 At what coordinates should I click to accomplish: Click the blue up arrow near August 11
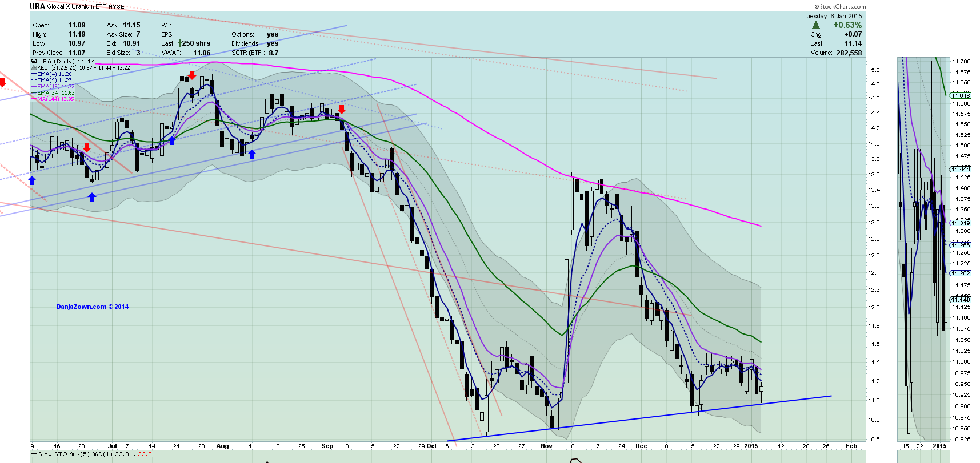[252, 154]
